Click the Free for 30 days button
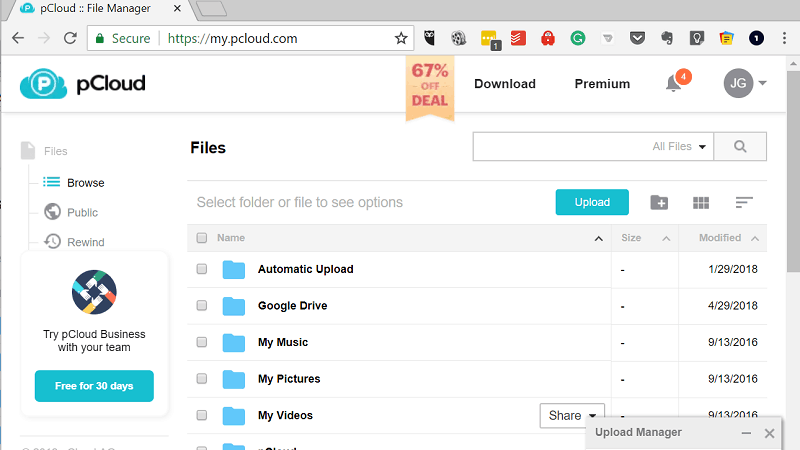Image resolution: width=800 pixels, height=450 pixels. 94,385
